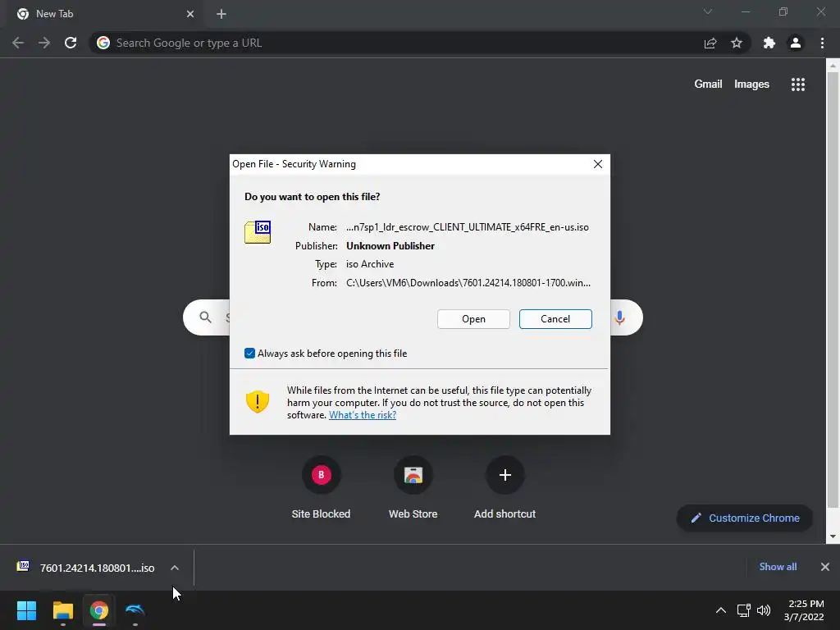Click the volume speaker icon

(764, 610)
